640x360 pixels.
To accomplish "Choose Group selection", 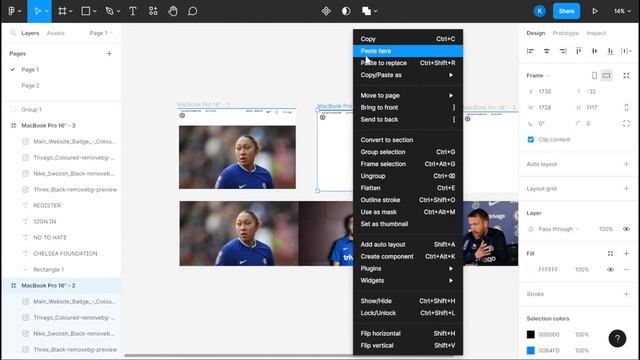I will tap(407, 152).
